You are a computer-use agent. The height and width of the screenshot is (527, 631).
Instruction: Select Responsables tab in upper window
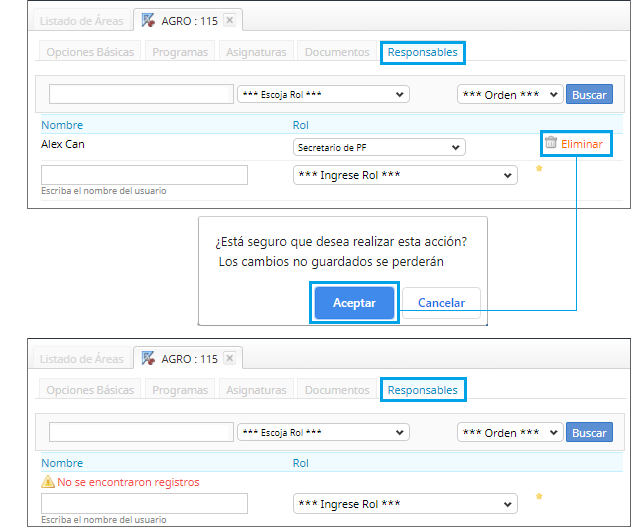pyautogui.click(x=423, y=52)
